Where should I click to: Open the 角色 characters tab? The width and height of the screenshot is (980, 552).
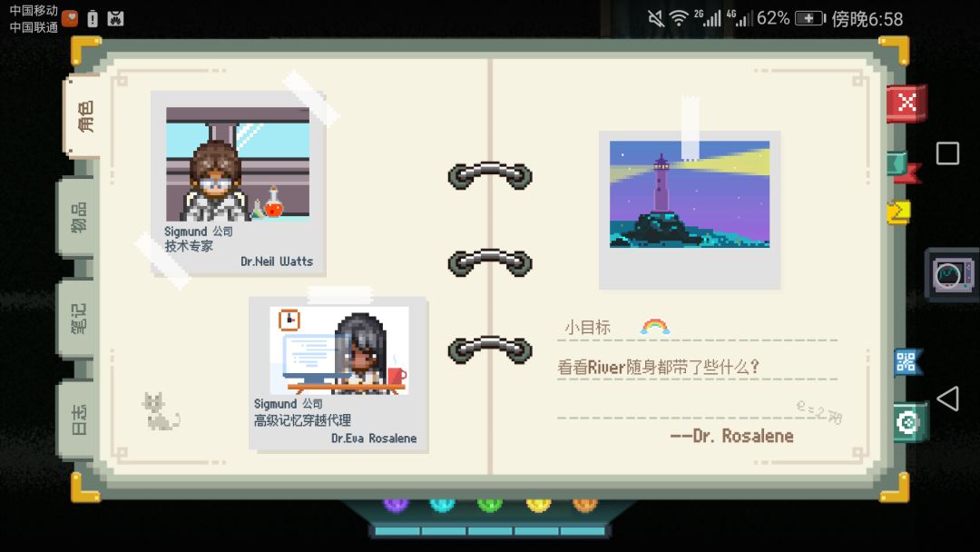85,116
